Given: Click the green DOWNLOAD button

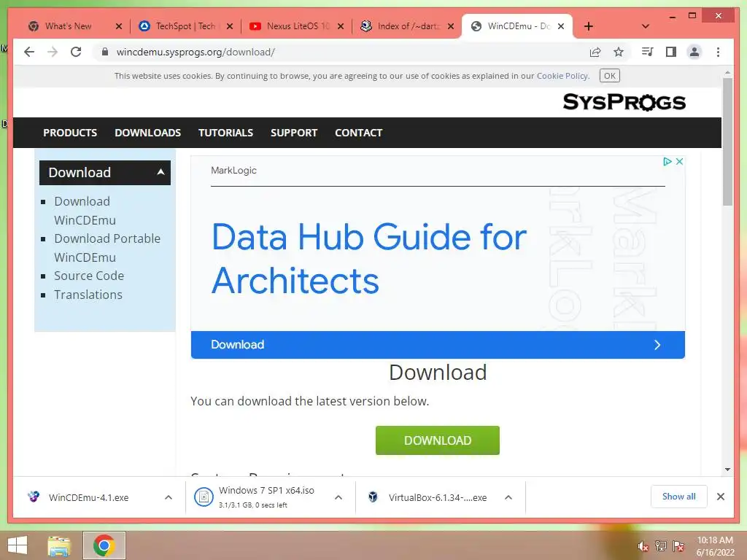Looking at the screenshot, I should pos(438,440).
